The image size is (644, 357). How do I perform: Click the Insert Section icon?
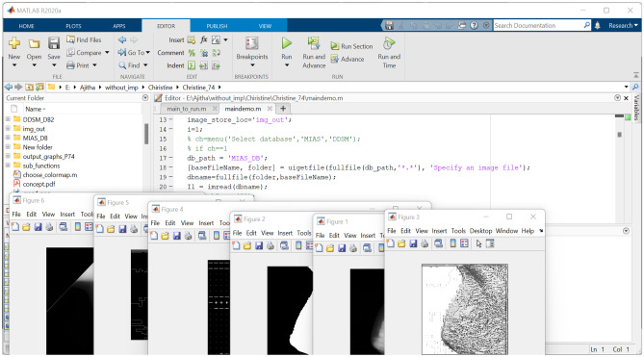click(x=192, y=39)
